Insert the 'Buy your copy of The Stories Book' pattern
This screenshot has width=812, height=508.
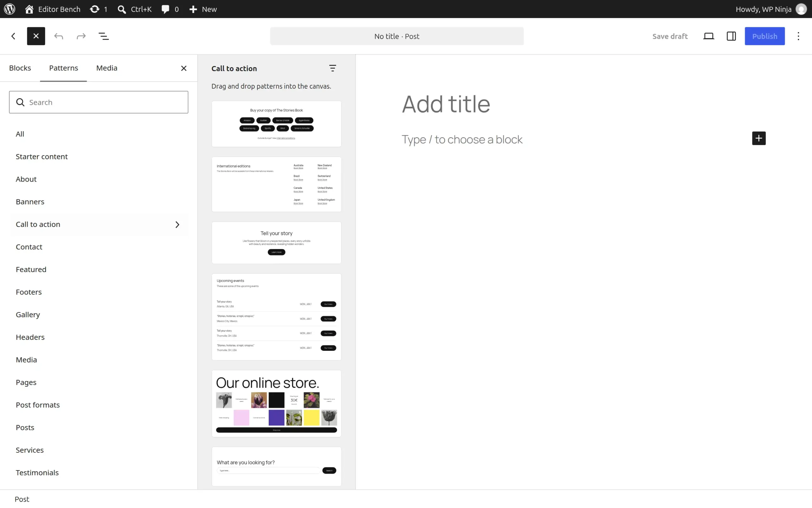click(x=277, y=124)
